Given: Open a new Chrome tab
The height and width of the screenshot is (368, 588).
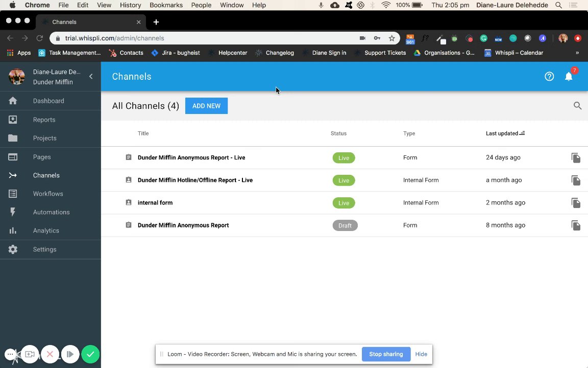Looking at the screenshot, I should (x=156, y=22).
